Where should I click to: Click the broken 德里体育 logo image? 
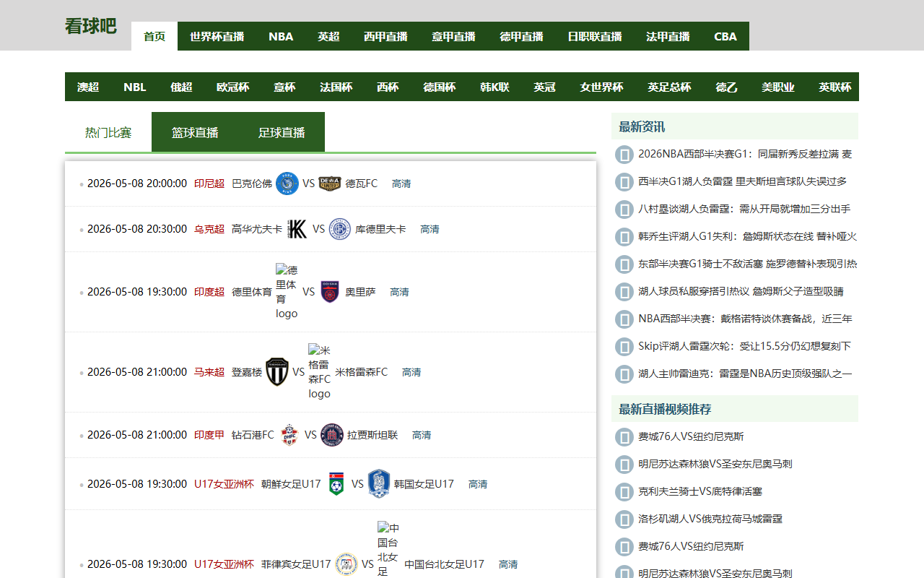(287, 292)
